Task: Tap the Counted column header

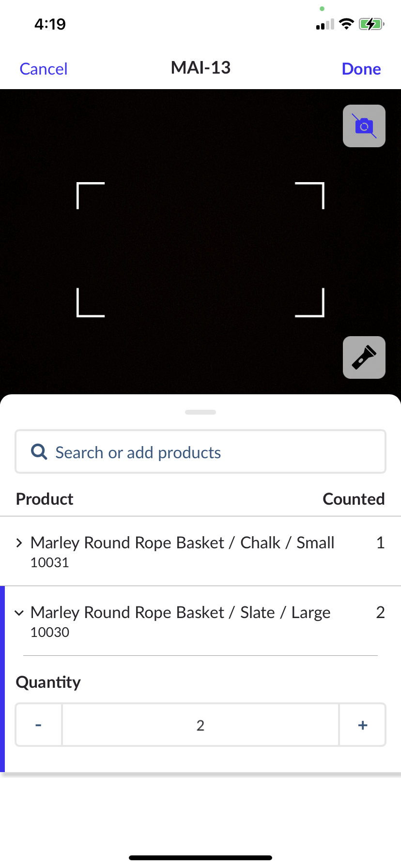Action: point(354,499)
